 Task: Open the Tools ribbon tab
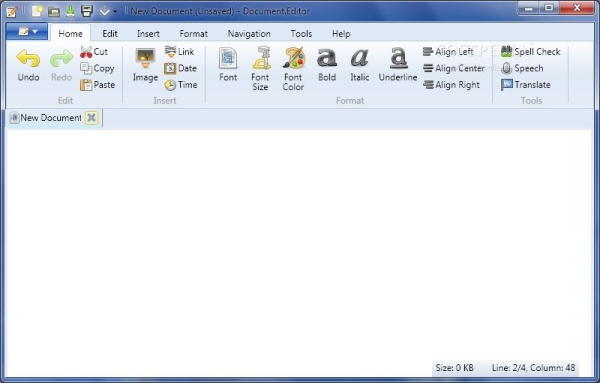(301, 34)
